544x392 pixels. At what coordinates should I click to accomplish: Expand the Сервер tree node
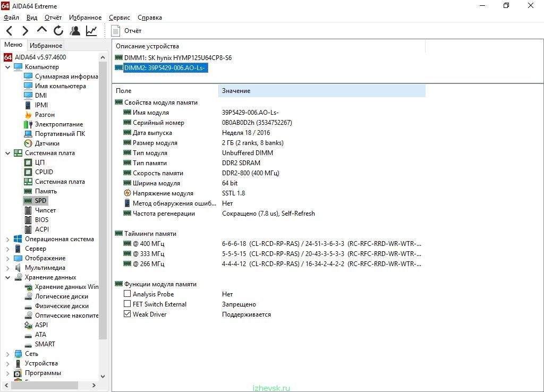pos(7,249)
